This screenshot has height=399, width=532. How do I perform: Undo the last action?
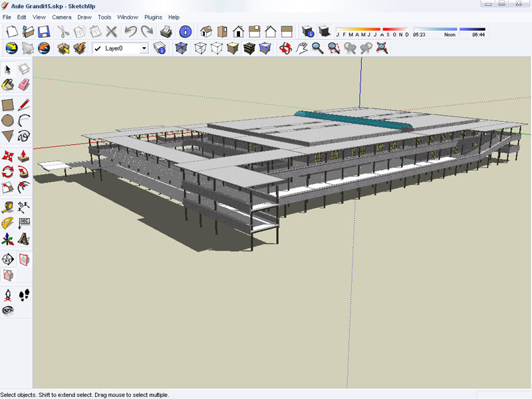coord(130,31)
